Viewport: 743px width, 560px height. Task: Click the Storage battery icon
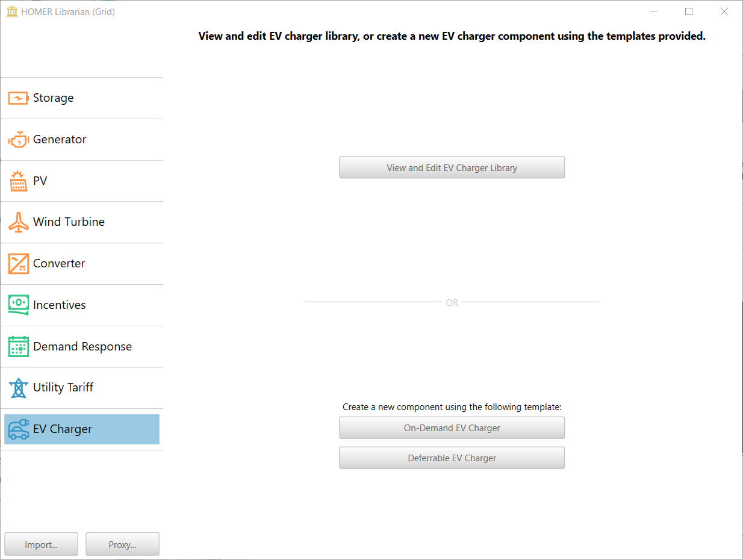(x=18, y=98)
